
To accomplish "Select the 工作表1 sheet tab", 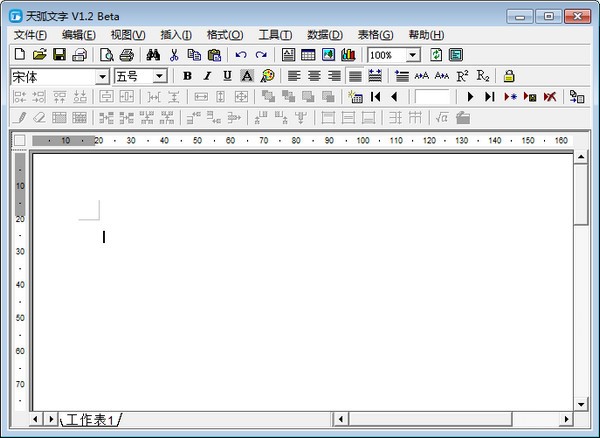I will [91, 419].
